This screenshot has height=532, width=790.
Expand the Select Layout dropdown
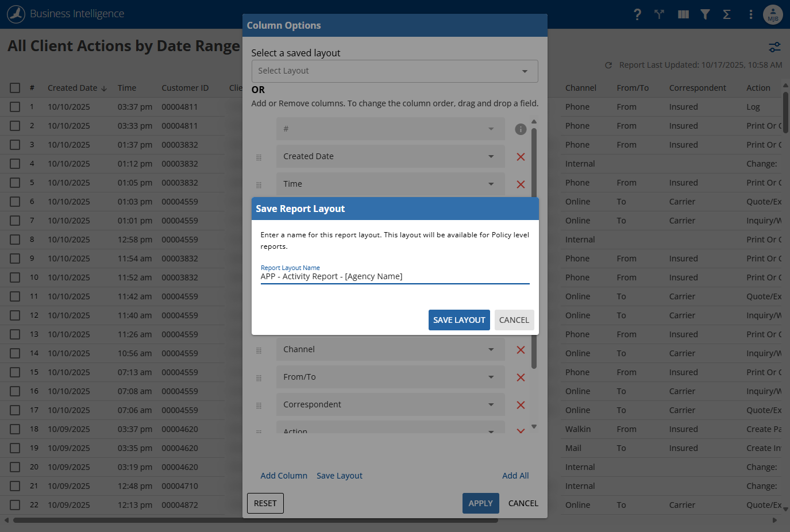395,71
